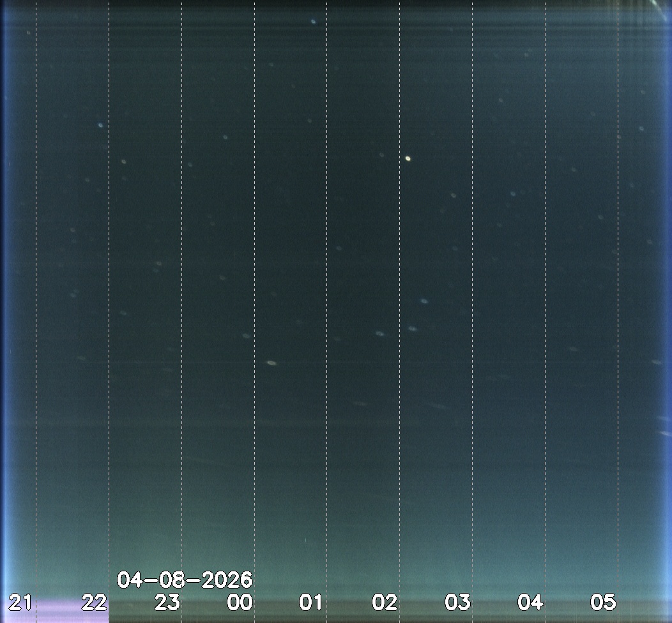Click the 04-08-2026 date text
The width and height of the screenshot is (672, 623).
coord(185,580)
